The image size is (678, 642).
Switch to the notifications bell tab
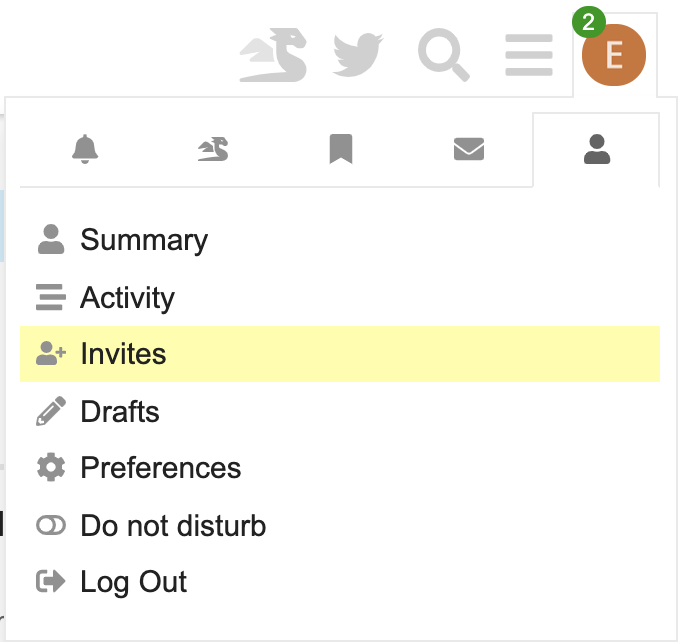click(85, 150)
